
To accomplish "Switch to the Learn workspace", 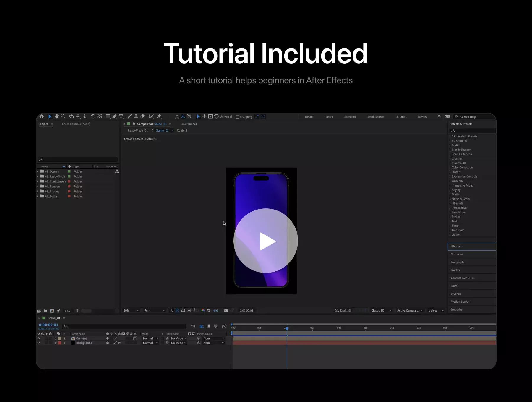I will [x=329, y=117].
